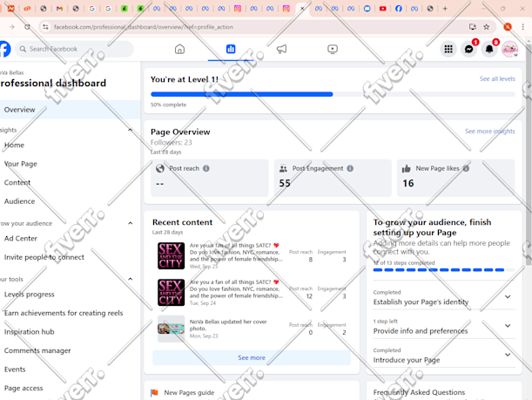Switch to the Gmail browser tab
The image size is (532, 400).
pos(59,9)
